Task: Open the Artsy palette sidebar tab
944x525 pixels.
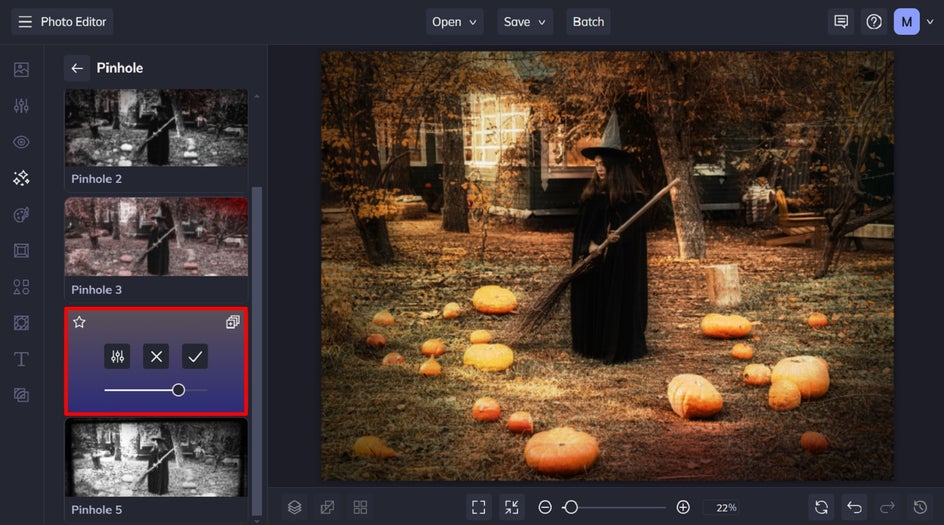Action: tap(21, 214)
